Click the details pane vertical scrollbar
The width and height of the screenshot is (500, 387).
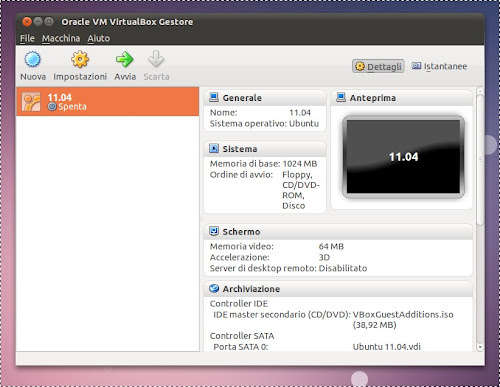tap(480, 160)
